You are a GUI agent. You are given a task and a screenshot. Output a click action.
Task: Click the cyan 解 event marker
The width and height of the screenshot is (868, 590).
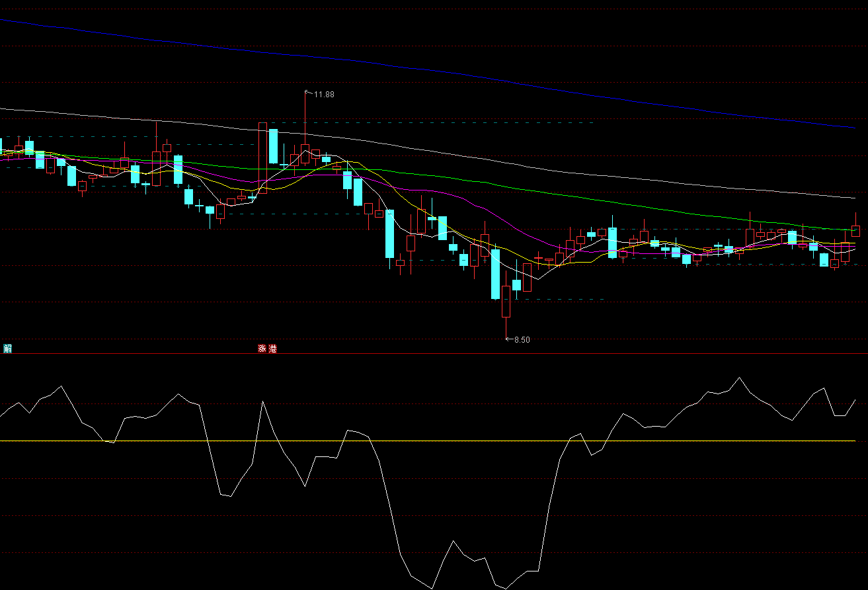pos(8,349)
